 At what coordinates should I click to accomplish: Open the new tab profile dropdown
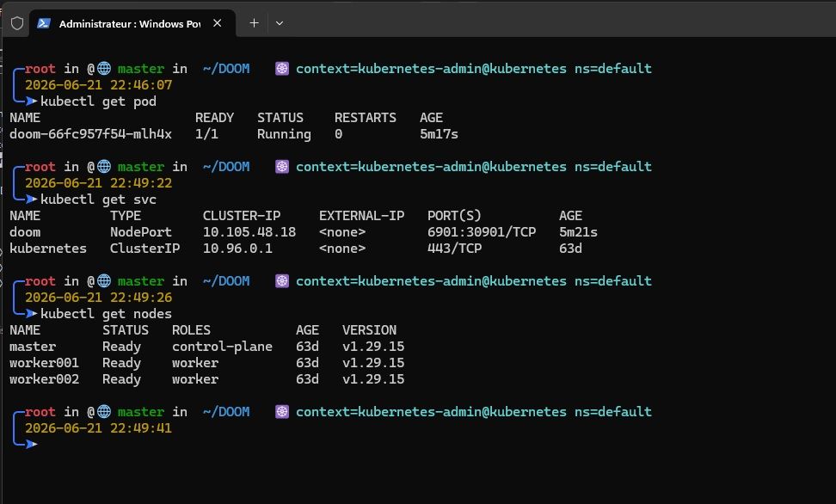280,23
